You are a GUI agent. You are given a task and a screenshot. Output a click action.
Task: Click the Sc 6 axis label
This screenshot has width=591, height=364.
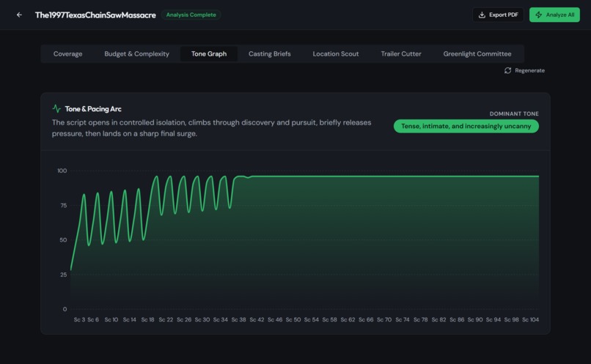pyautogui.click(x=93, y=319)
